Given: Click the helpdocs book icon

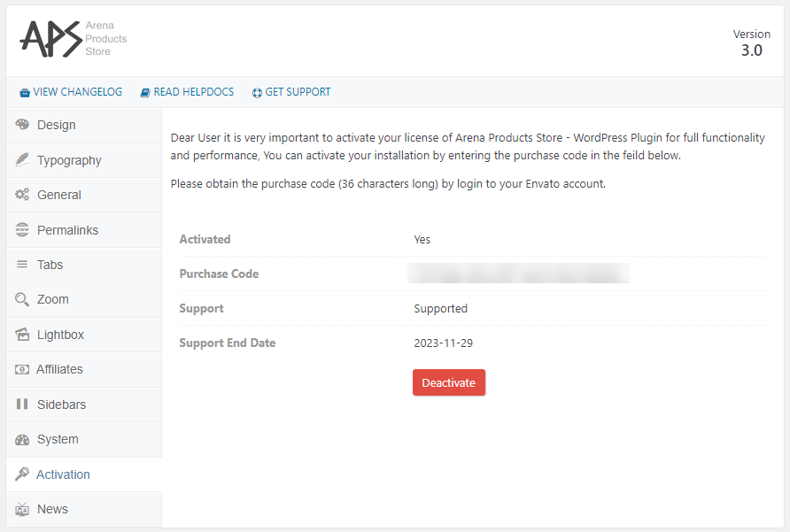Looking at the screenshot, I should [x=145, y=93].
